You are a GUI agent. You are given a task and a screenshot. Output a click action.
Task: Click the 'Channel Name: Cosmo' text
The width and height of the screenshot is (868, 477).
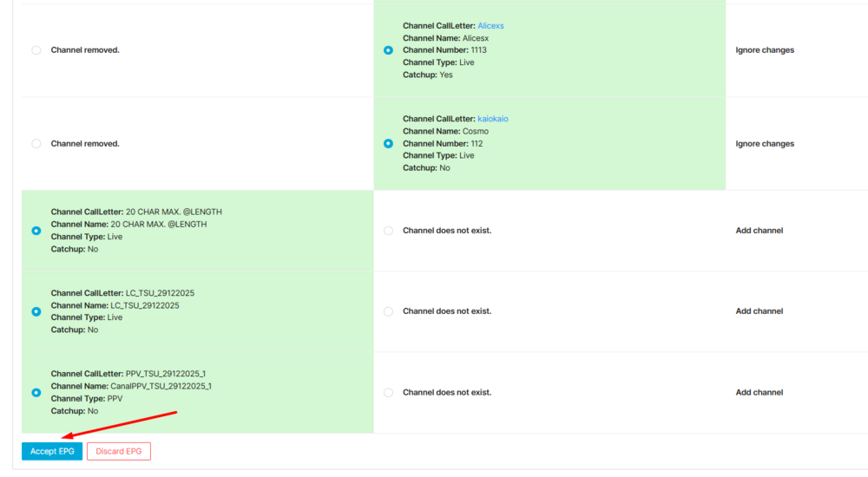[x=445, y=132]
